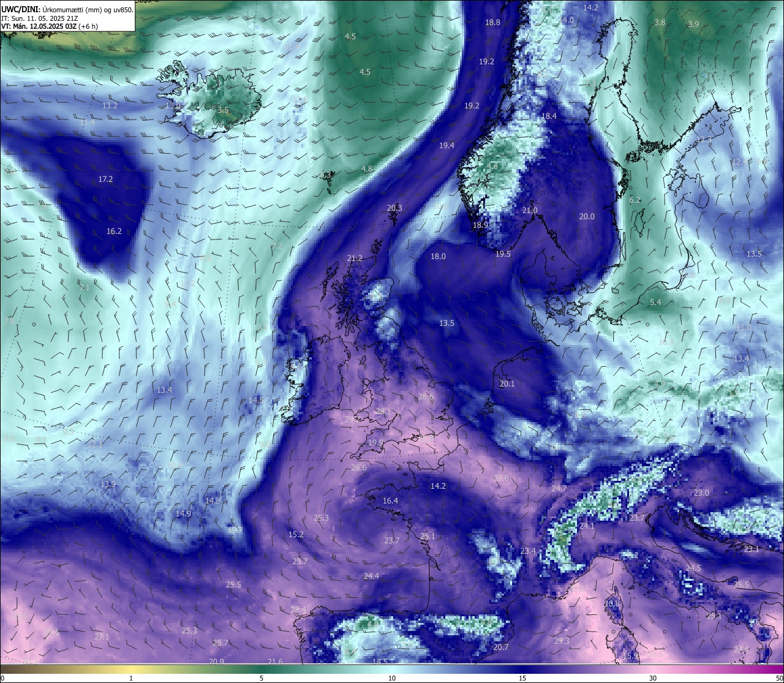
Task: Click the 5 tick on the color scale
Action: (x=262, y=678)
